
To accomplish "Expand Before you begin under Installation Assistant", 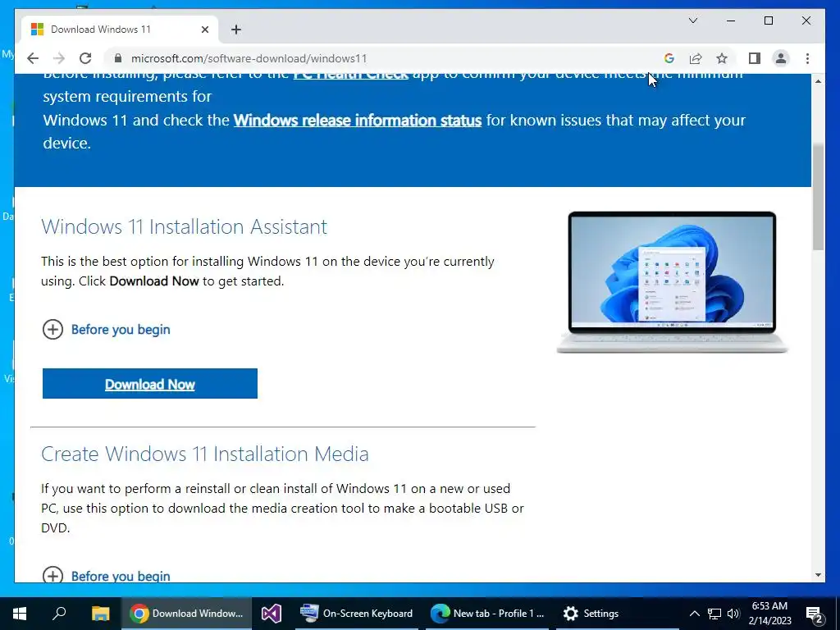I will click(x=106, y=330).
